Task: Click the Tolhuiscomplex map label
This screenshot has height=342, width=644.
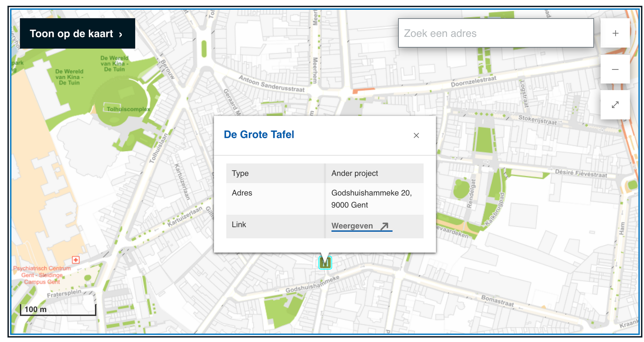Action: [x=128, y=109]
